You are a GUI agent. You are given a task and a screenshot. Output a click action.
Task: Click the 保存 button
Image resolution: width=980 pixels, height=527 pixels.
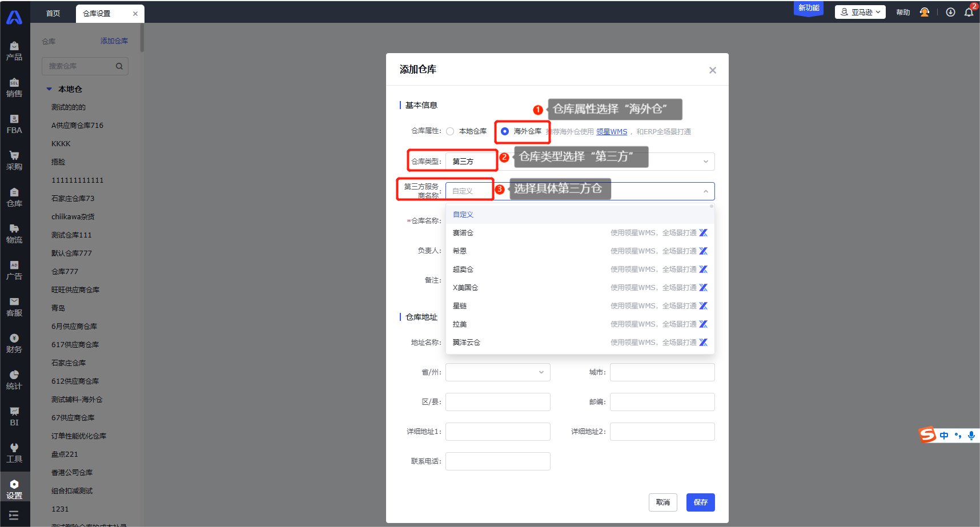(x=700, y=502)
